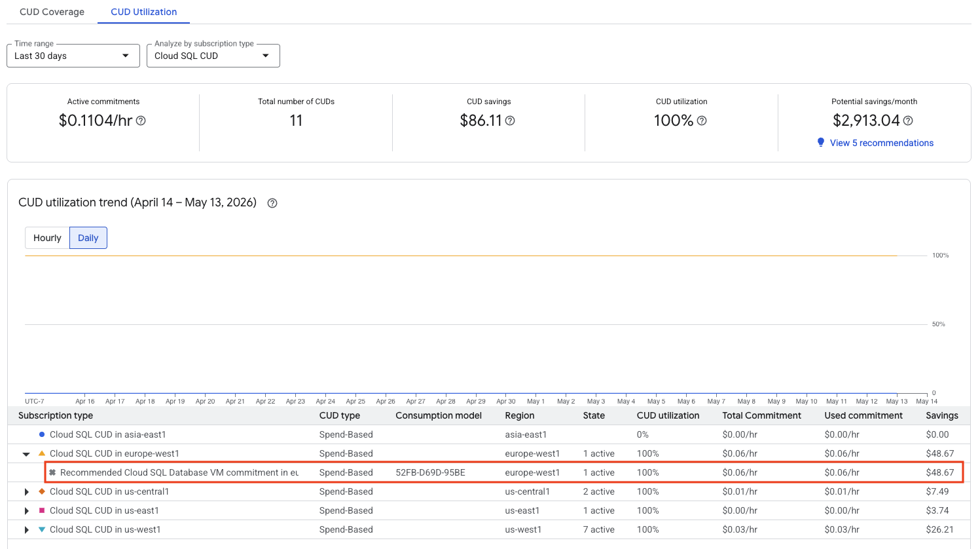Screen dimensions: 980x549
Task: Open View 5 recommendations link
Action: tap(882, 143)
